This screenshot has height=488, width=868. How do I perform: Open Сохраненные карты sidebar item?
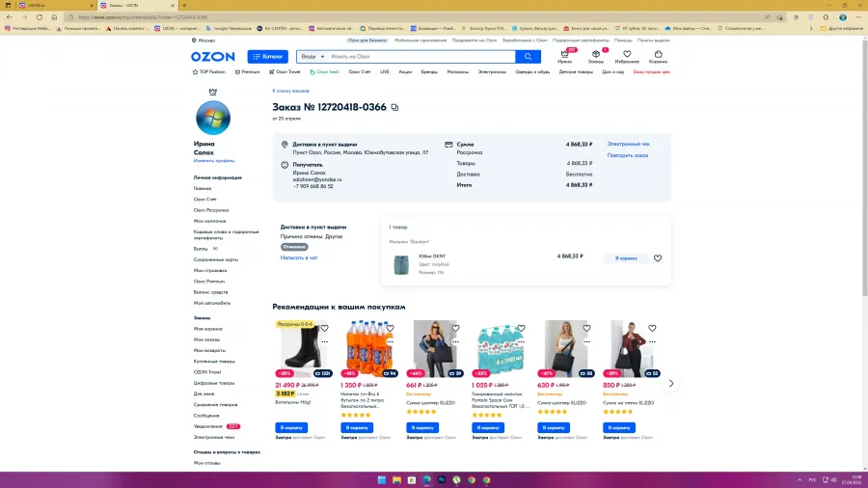tap(216, 259)
